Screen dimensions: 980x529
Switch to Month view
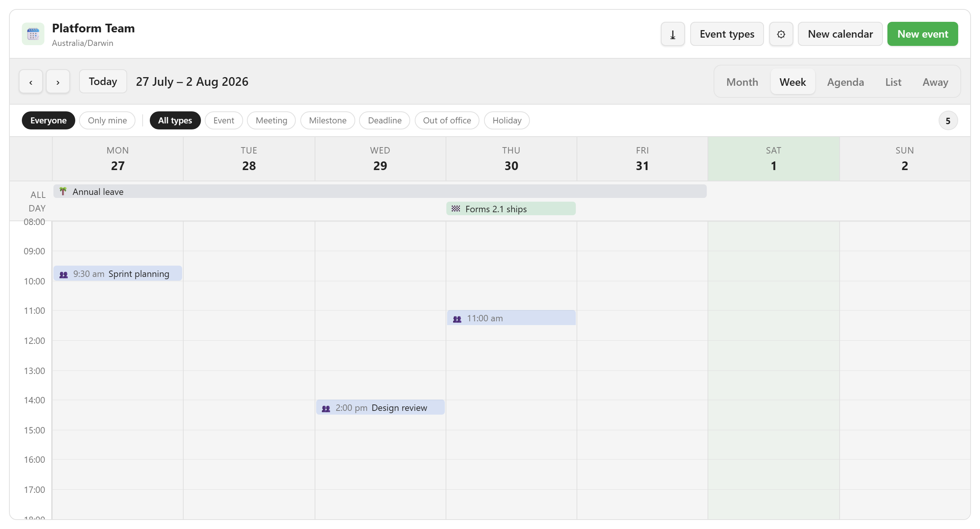[x=742, y=82]
